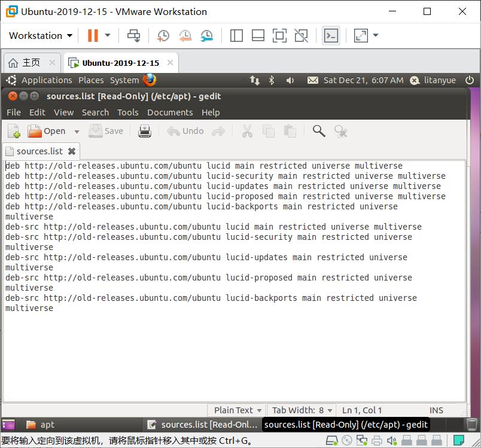Revert to the previous snapshot

[x=185, y=35]
